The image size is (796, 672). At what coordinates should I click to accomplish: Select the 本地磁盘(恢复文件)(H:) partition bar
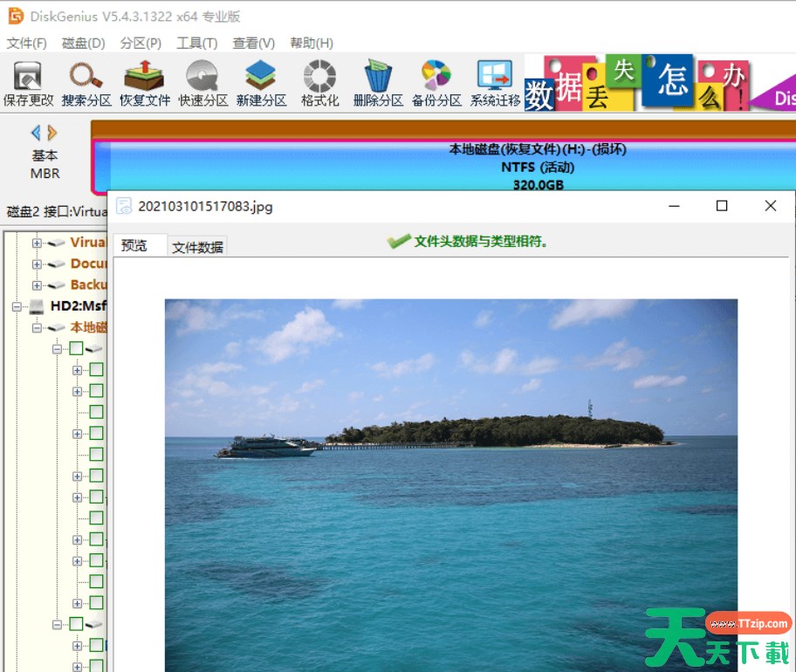pos(444,167)
